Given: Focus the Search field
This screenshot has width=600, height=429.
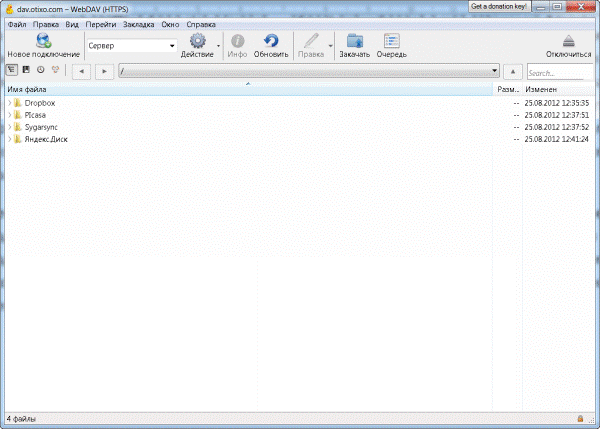Looking at the screenshot, I should coord(560,72).
